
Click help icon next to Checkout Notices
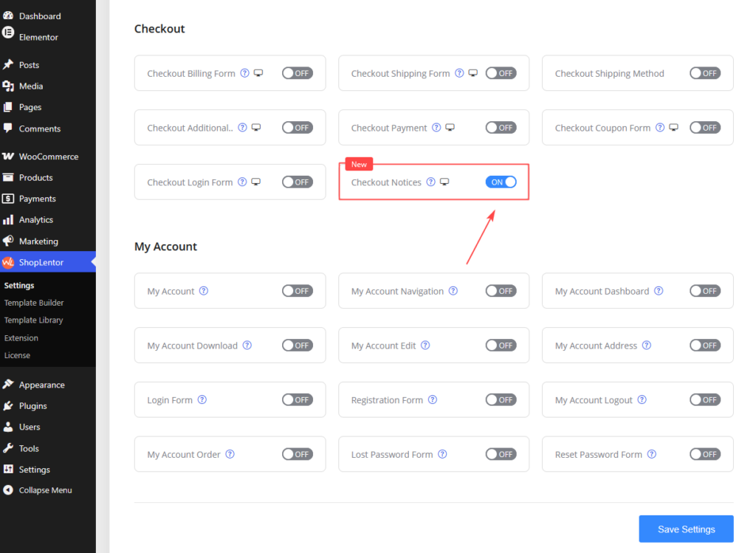click(431, 182)
